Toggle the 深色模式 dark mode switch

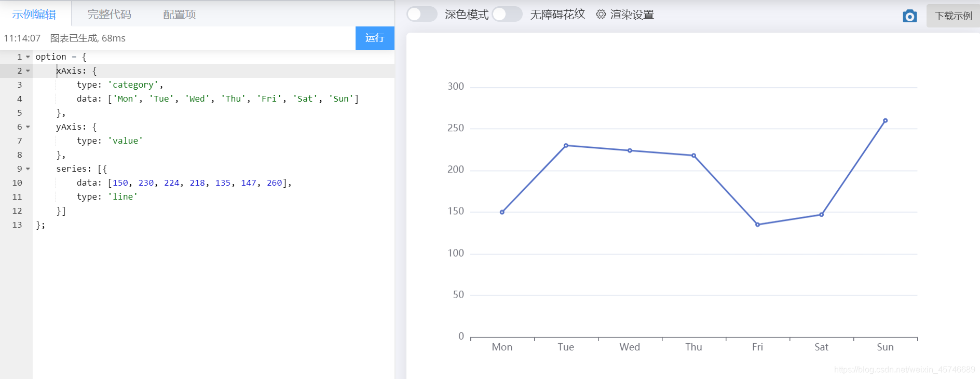point(421,14)
